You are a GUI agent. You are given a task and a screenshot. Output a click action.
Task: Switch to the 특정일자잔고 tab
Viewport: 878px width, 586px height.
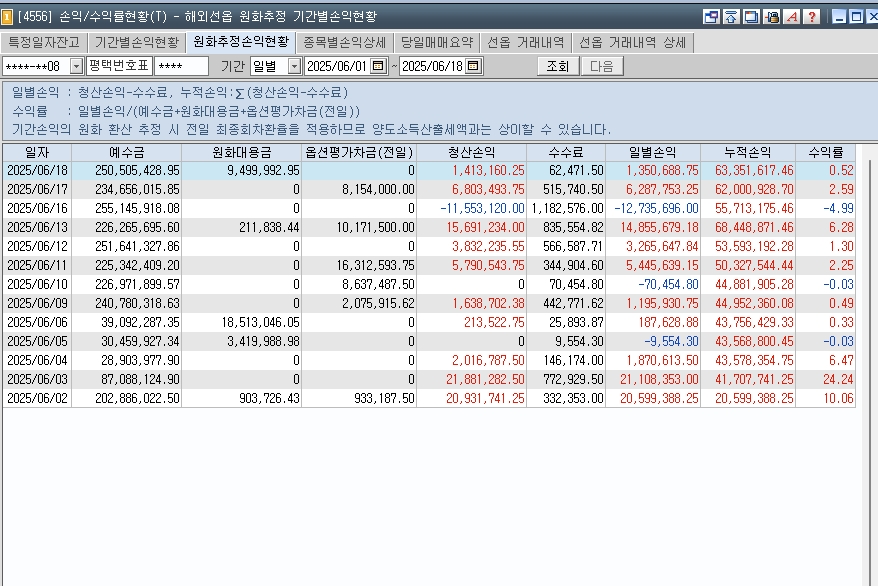[44, 43]
